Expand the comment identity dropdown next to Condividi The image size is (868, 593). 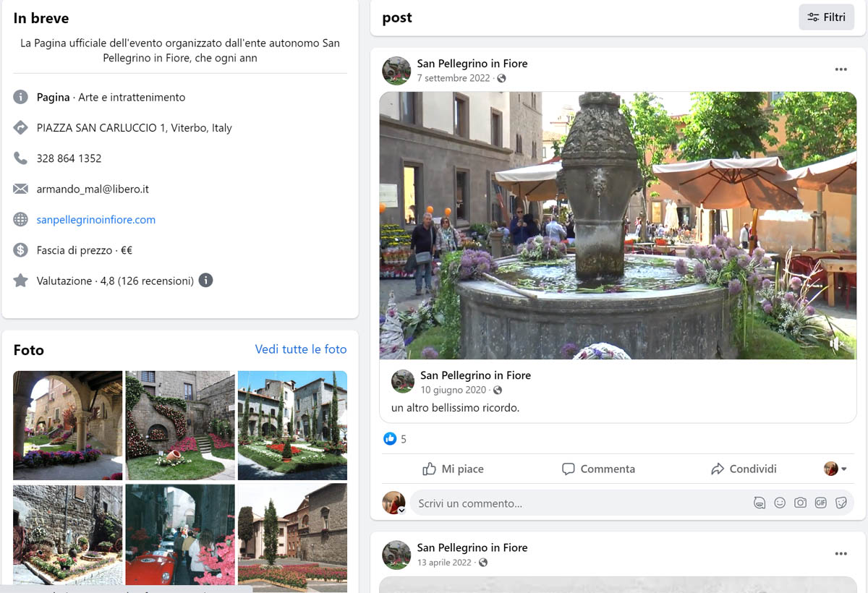[x=835, y=469]
